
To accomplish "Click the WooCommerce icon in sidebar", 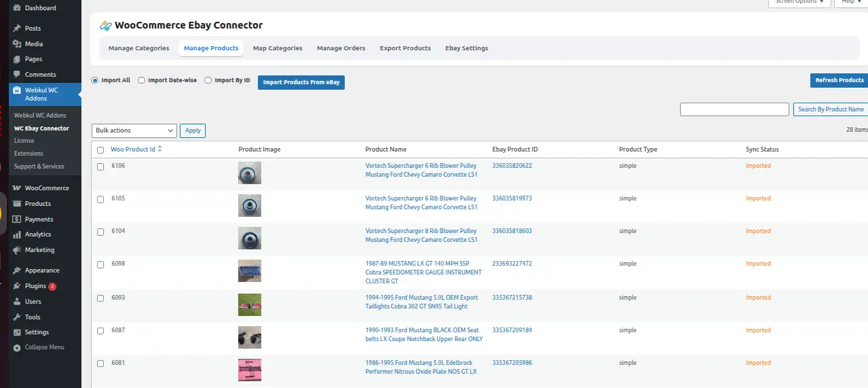I will click(16, 188).
